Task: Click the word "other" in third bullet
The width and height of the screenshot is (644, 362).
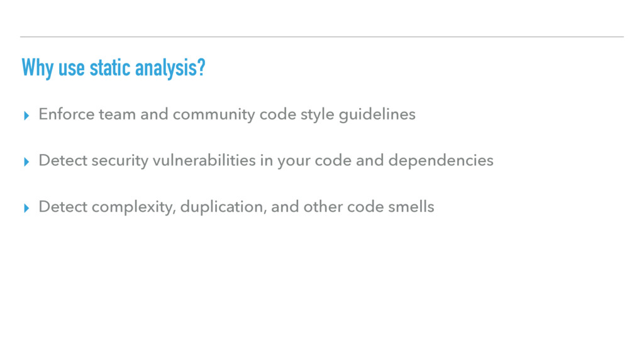Action: pos(323,206)
